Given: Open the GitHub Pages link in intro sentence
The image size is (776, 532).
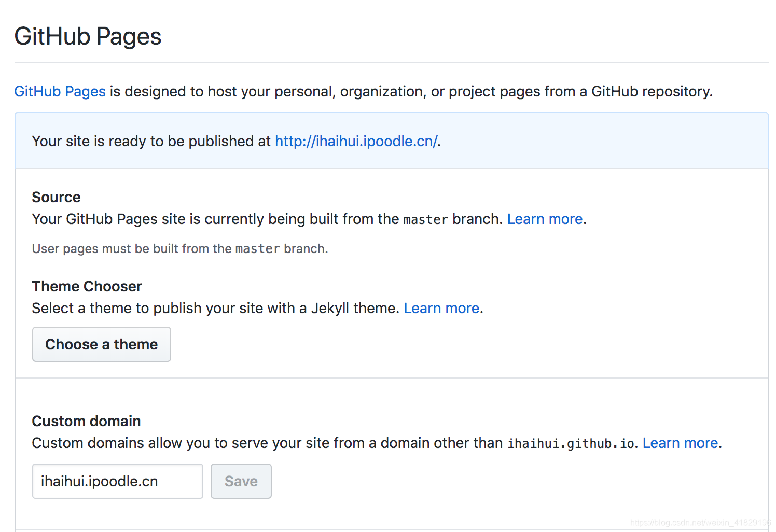Looking at the screenshot, I should click(60, 92).
